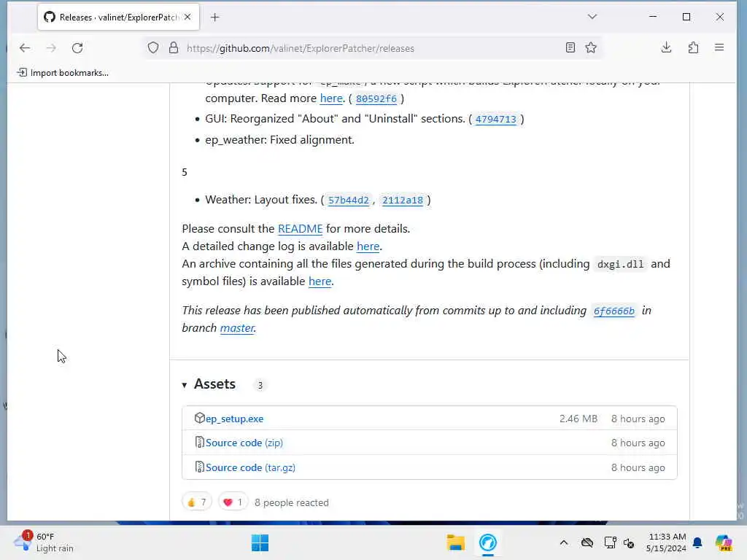Open the detailed change log here link
The height and width of the screenshot is (560, 747).
coord(368,246)
